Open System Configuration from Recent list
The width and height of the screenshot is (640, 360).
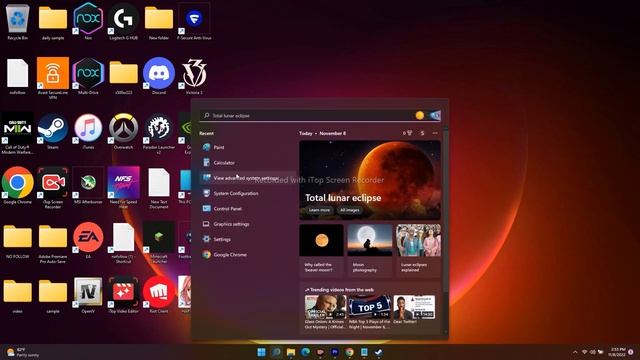pos(247,193)
